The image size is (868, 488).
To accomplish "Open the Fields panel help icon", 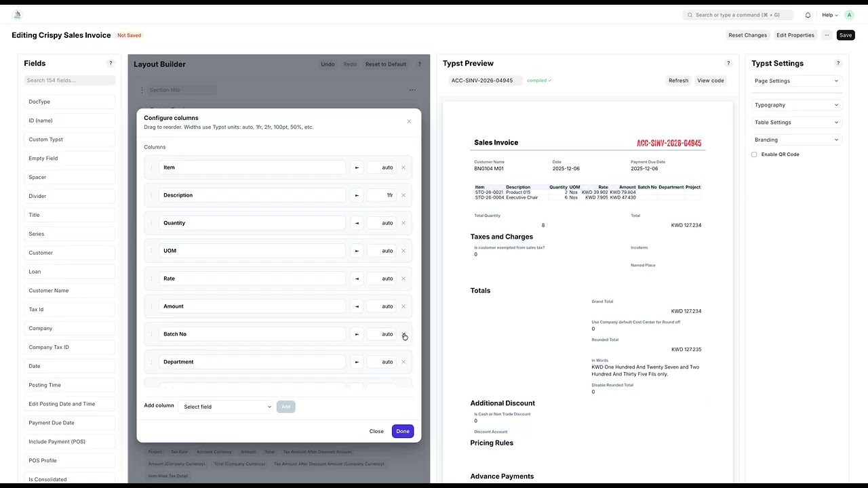I will coord(111,63).
